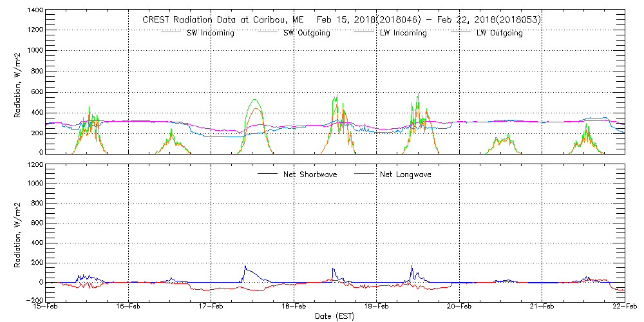Image resolution: width=644 pixels, height=322 pixels.
Task: Click the 16-Feb date tick label
Action: click(x=129, y=308)
